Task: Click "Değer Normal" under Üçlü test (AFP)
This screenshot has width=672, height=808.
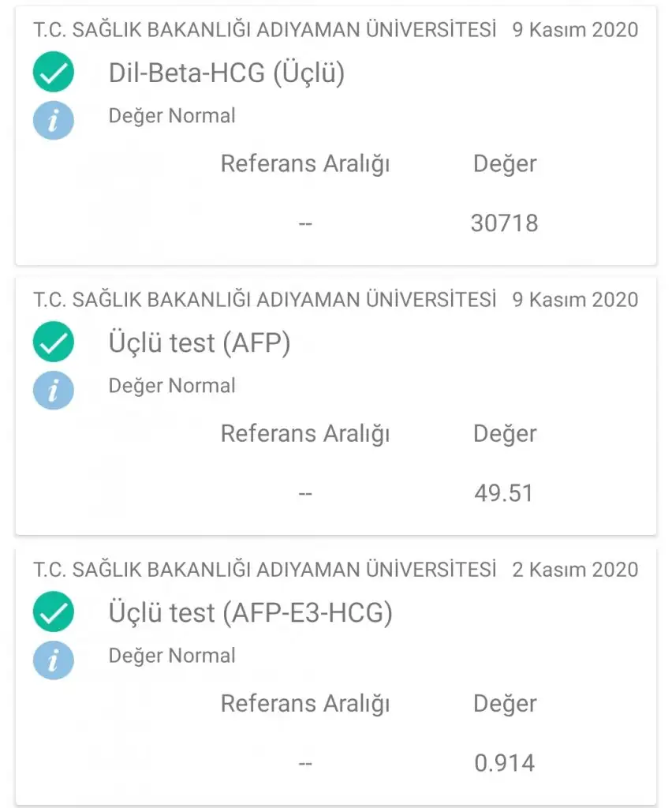Action: [x=172, y=386]
